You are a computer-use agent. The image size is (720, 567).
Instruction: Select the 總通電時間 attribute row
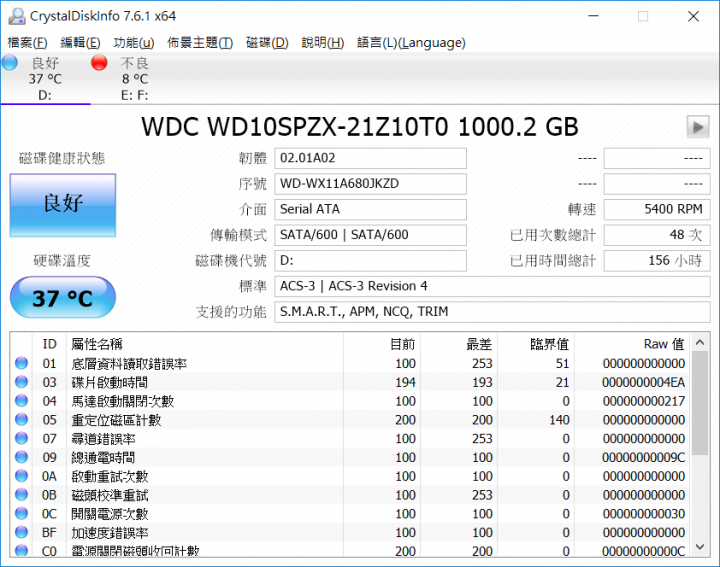tap(350, 458)
